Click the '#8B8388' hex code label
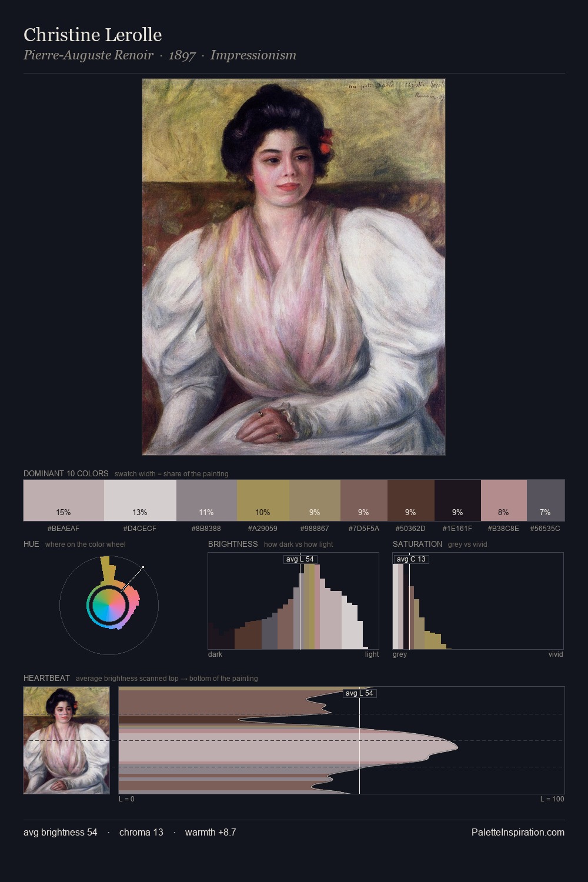This screenshot has width=588, height=882. tap(206, 529)
